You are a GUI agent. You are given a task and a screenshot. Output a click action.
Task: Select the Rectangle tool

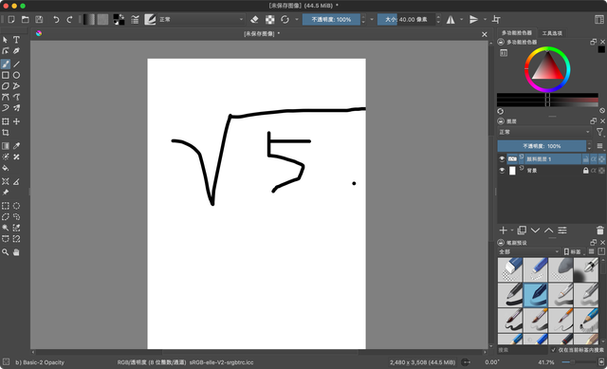pyautogui.click(x=5, y=75)
